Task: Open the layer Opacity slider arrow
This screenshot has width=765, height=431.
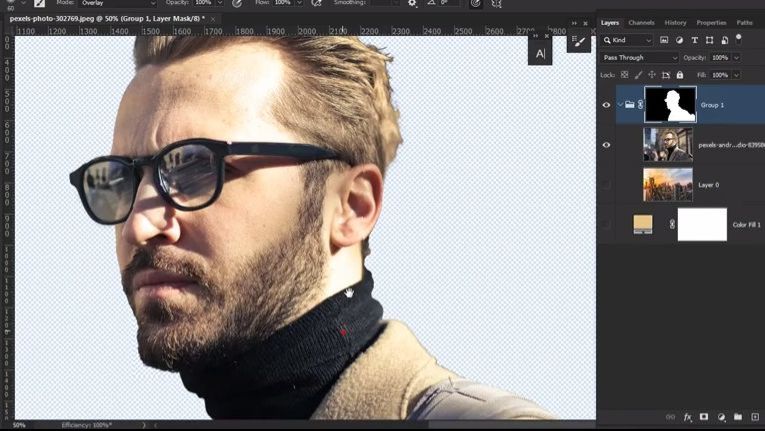Action: (736, 58)
